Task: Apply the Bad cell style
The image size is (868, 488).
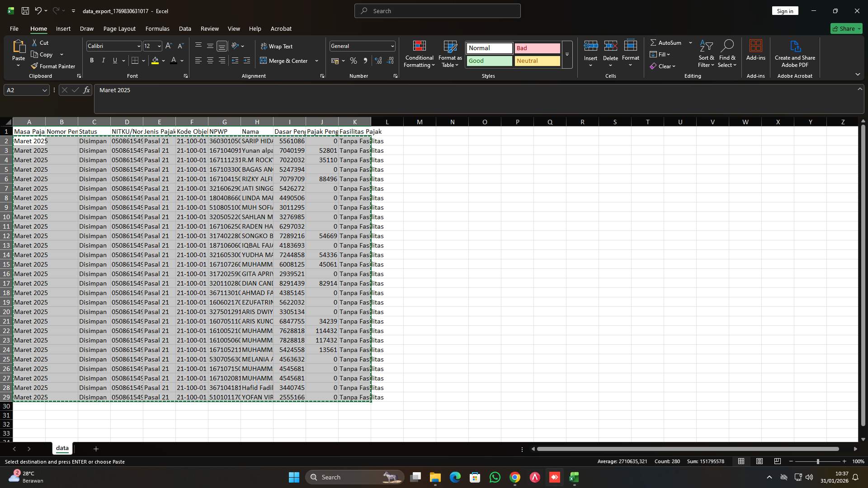Action: tap(537, 48)
